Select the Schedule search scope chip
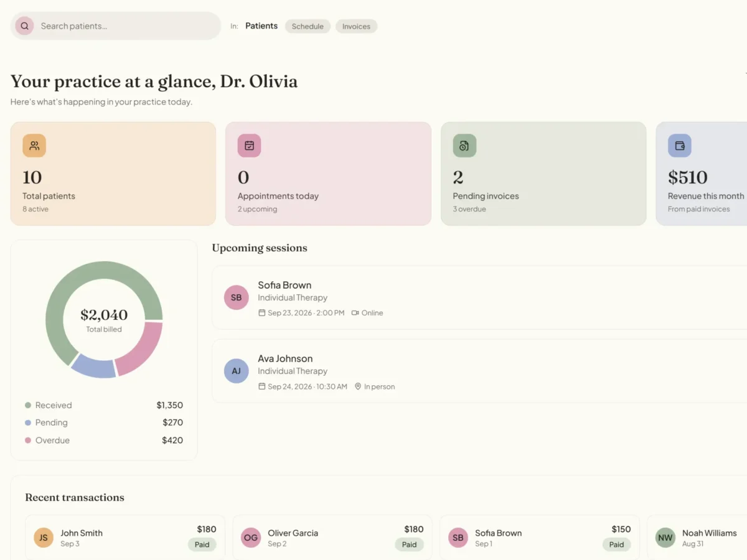The width and height of the screenshot is (747, 560). tap(308, 26)
